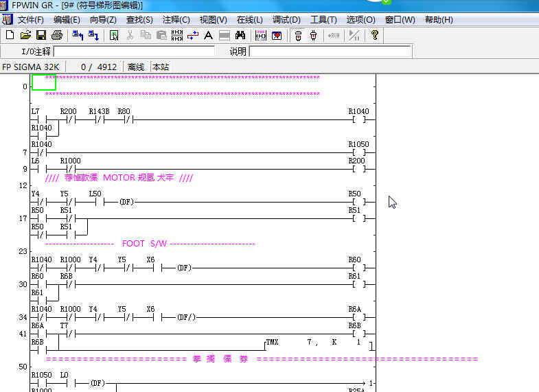Open the 帮助(H) menu
Image resolution: width=539 pixels, height=392 pixels.
pos(439,20)
